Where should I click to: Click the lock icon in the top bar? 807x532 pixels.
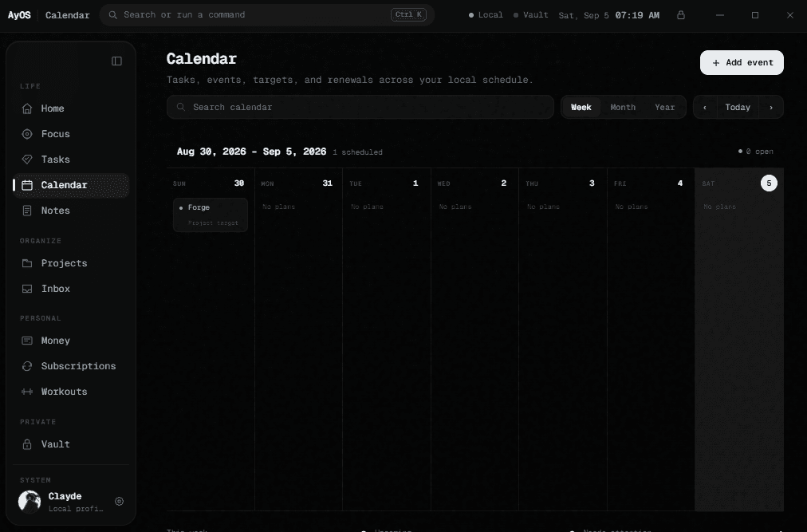pos(681,15)
